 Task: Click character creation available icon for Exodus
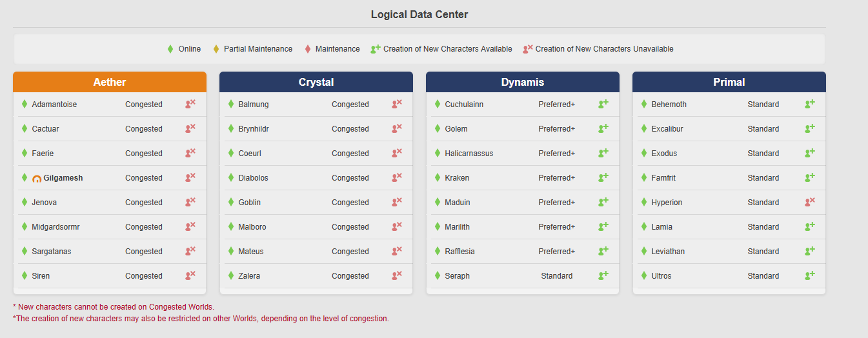coord(810,153)
